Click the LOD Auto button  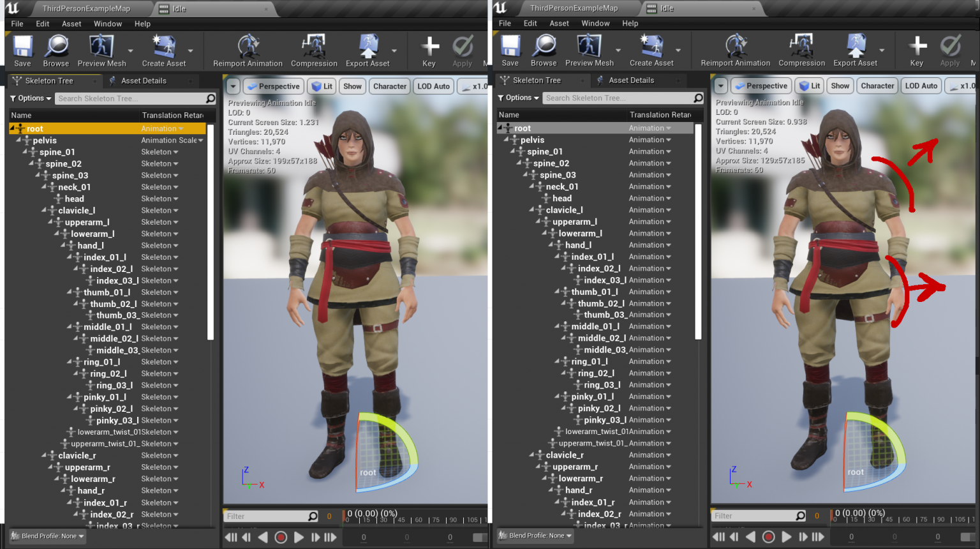433,86
